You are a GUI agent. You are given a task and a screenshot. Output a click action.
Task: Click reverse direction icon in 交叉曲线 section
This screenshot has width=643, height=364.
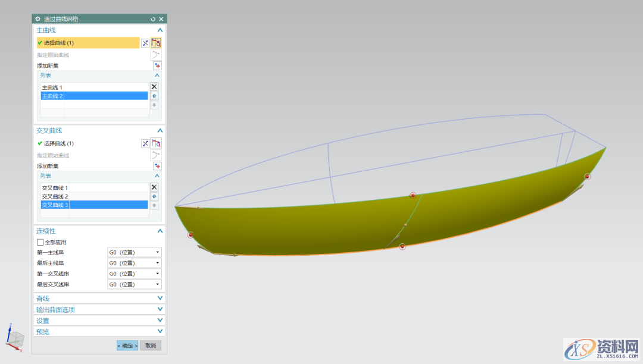pyautogui.click(x=145, y=143)
